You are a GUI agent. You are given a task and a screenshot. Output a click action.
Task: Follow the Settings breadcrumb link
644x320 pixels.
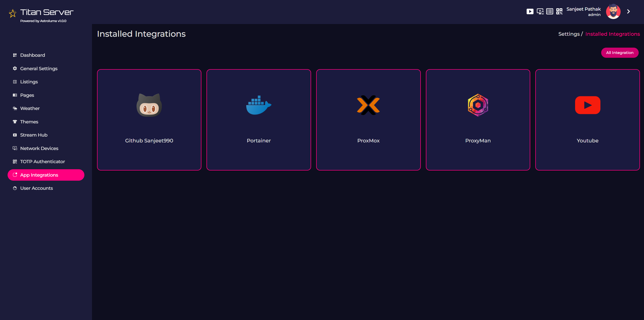(x=569, y=34)
